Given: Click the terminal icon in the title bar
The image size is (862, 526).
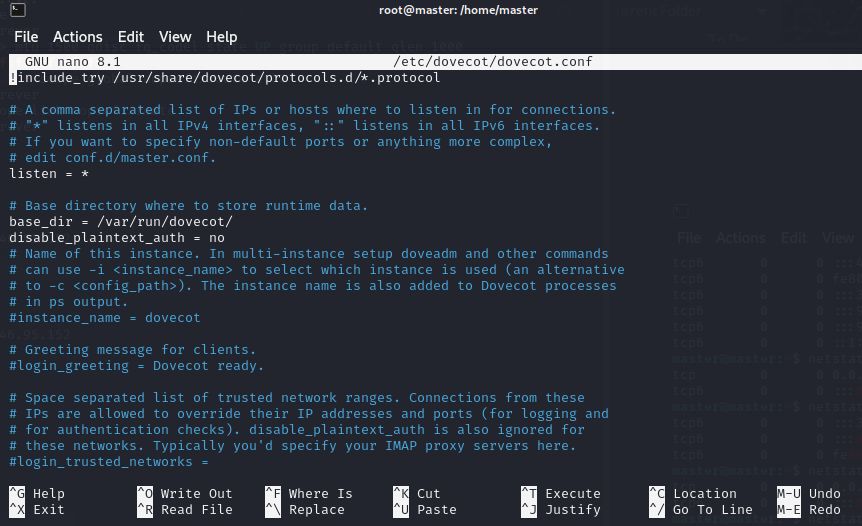Looking at the screenshot, I should [18, 9].
